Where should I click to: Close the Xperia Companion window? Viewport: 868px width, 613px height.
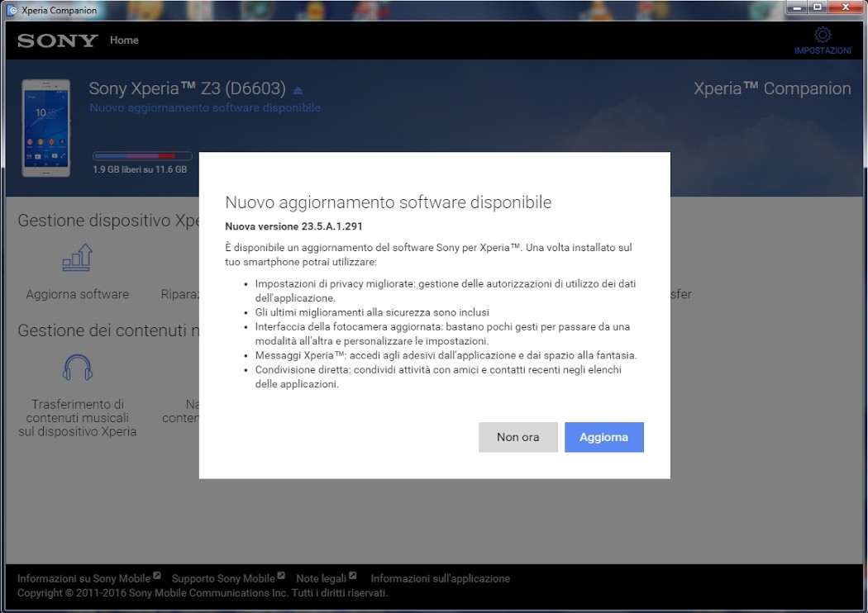pos(846,7)
